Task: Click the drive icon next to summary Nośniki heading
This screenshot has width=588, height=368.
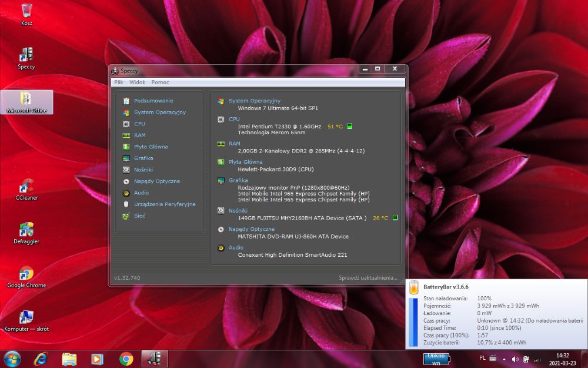Action: tap(221, 211)
